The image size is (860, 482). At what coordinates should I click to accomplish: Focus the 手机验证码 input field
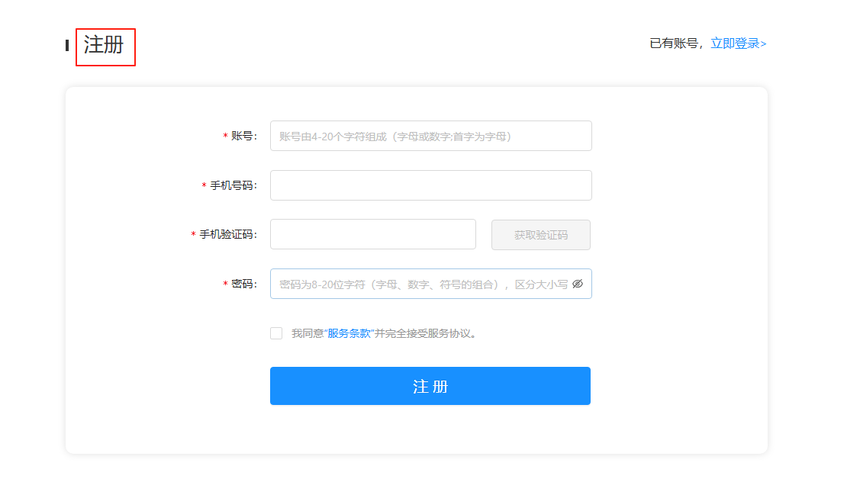pyautogui.click(x=373, y=234)
